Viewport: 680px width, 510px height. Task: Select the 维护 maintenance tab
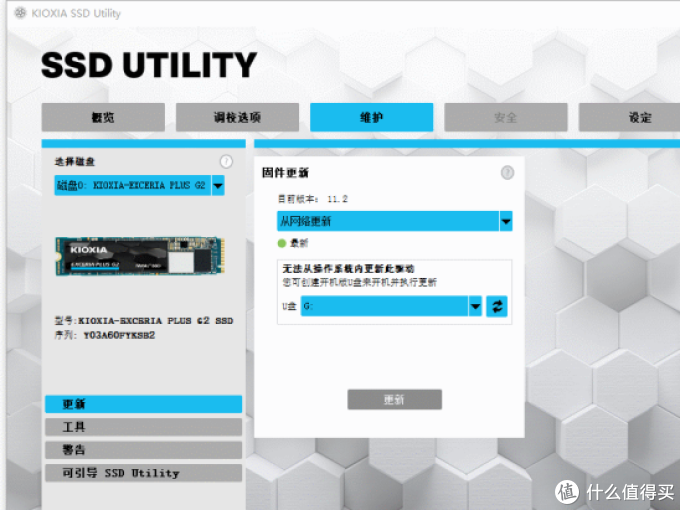372,117
